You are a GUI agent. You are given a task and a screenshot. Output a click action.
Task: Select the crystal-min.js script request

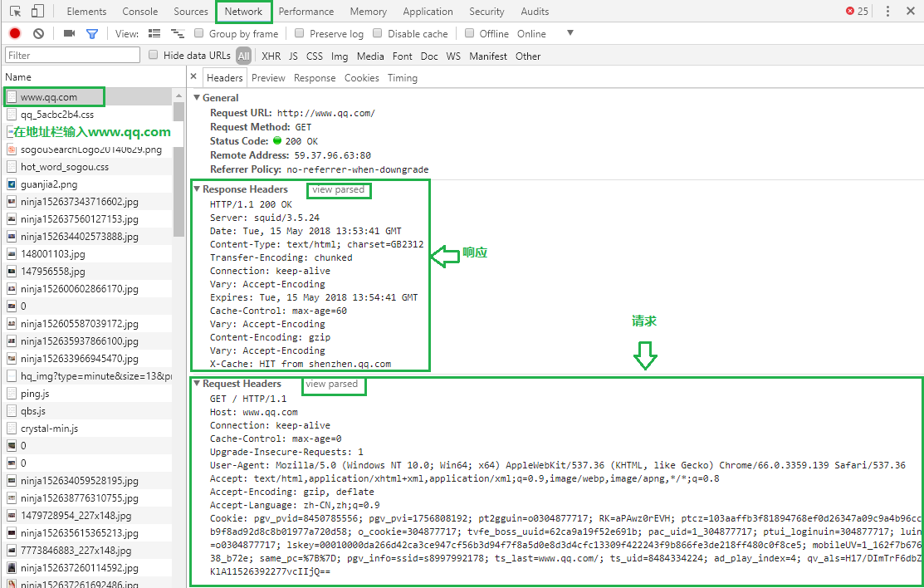[88, 429]
